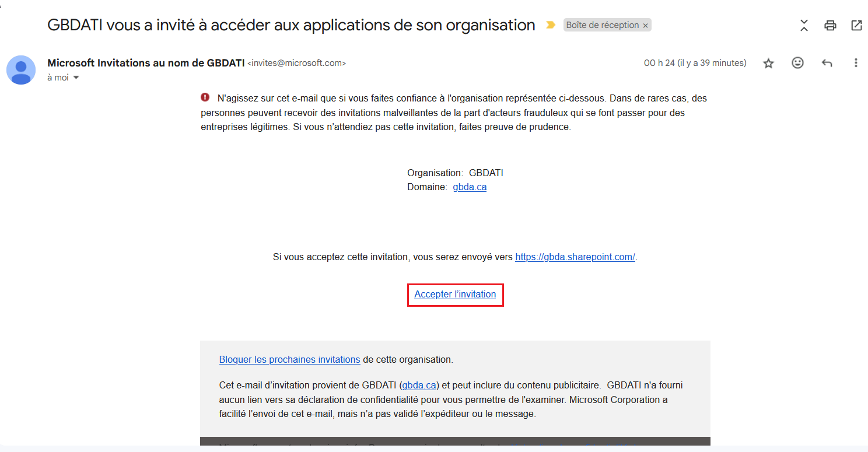Open the gbda.ca link after Domaine
Viewport: 868px width, 452px height.
[470, 187]
